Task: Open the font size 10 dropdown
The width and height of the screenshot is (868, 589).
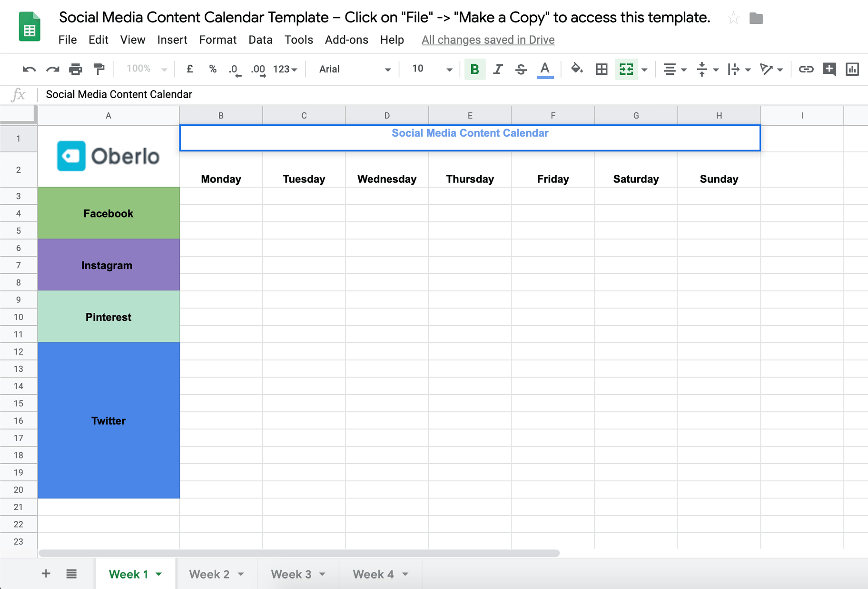Action: coord(432,69)
